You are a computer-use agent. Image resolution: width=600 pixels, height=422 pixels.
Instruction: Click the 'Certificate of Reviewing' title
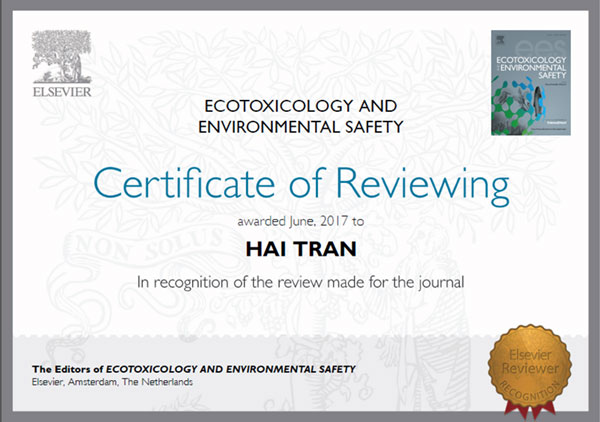301,186
